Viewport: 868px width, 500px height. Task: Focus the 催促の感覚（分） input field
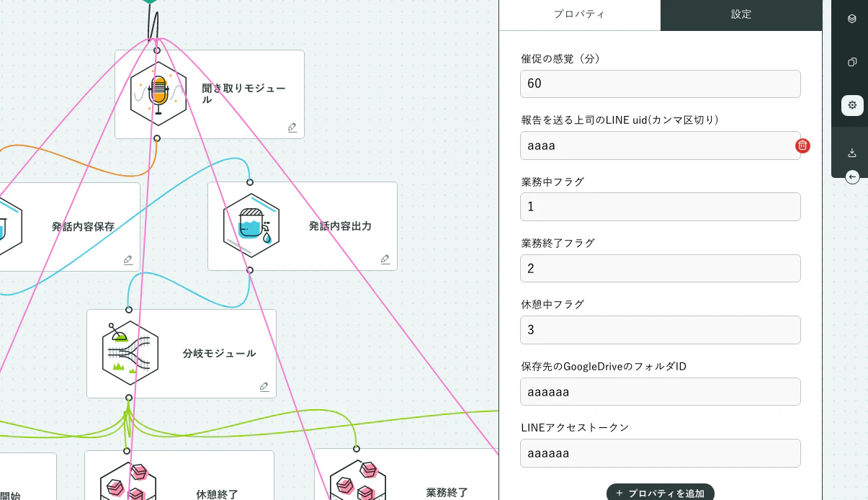pyautogui.click(x=661, y=84)
